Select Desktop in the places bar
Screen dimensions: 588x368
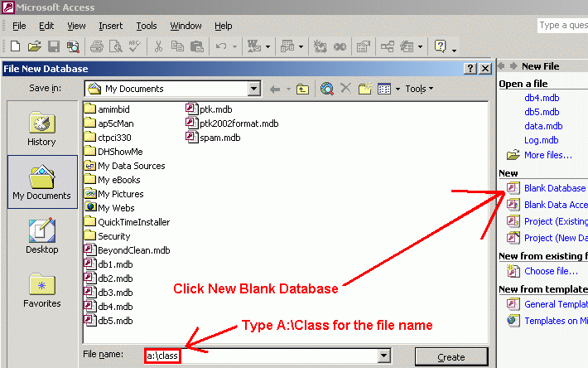(41, 236)
